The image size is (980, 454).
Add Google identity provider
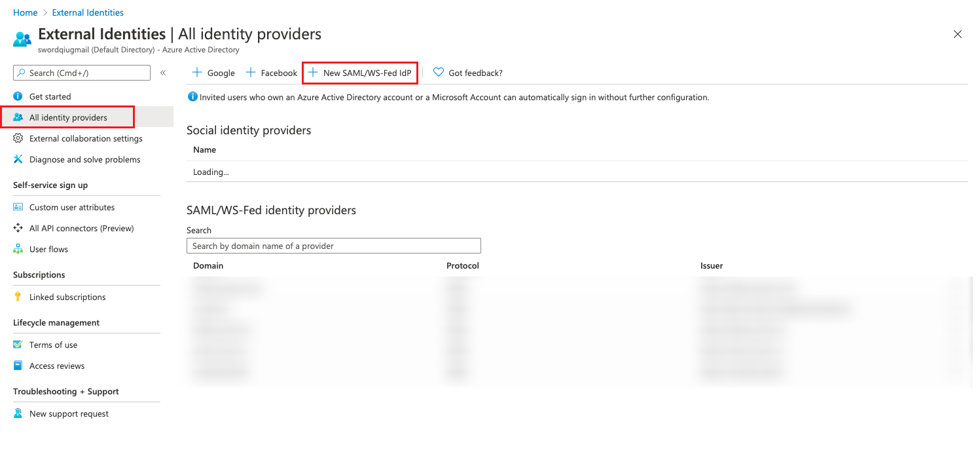tap(213, 73)
